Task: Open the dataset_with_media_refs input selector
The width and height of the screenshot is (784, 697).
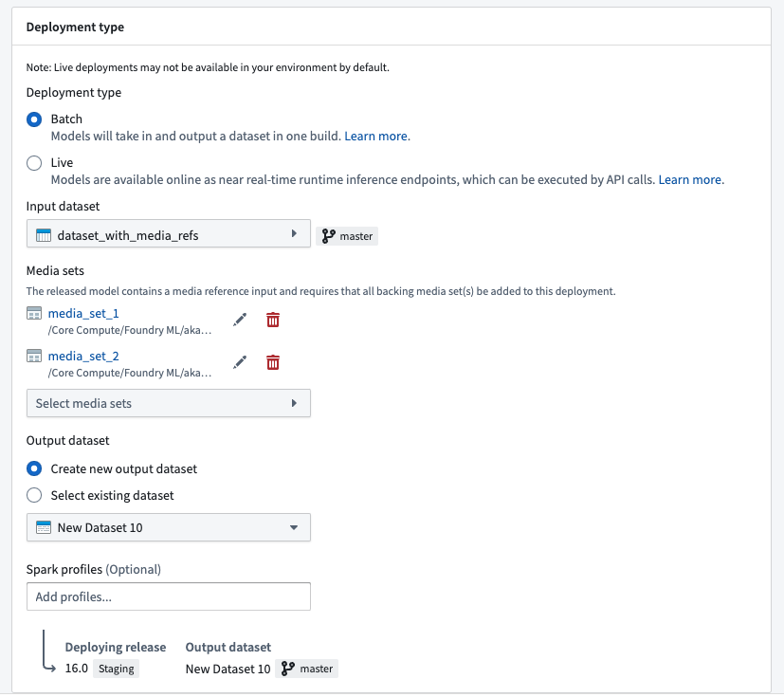Action: pos(169,233)
